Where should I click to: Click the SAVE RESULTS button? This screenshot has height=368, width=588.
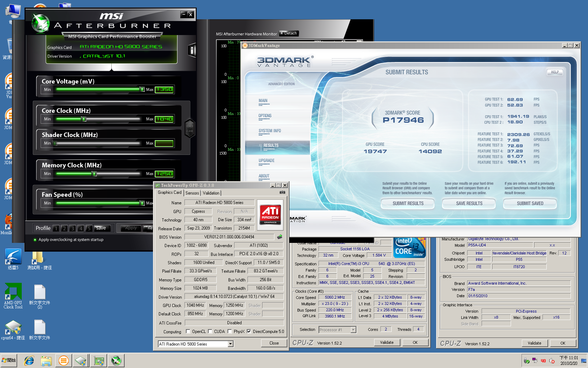469,203
